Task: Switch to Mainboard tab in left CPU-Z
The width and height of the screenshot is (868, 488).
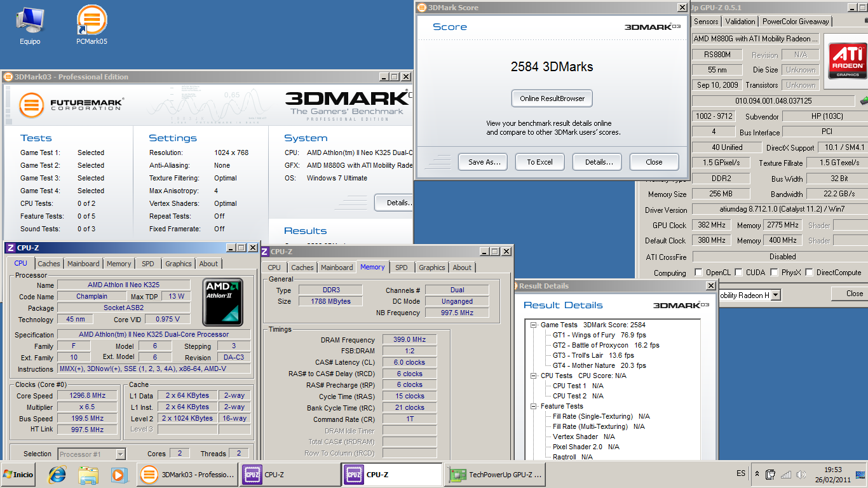Action: pos(83,264)
